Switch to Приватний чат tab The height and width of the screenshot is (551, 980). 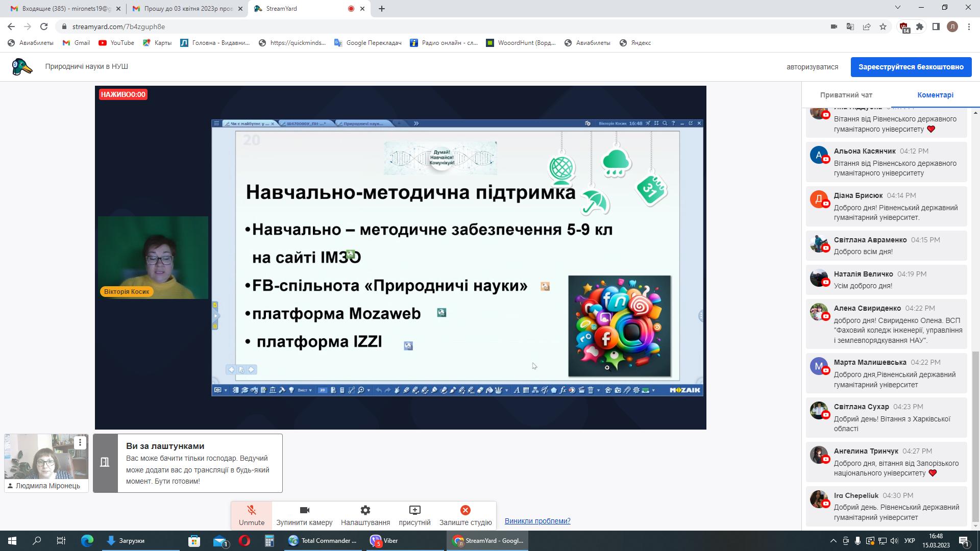point(846,95)
